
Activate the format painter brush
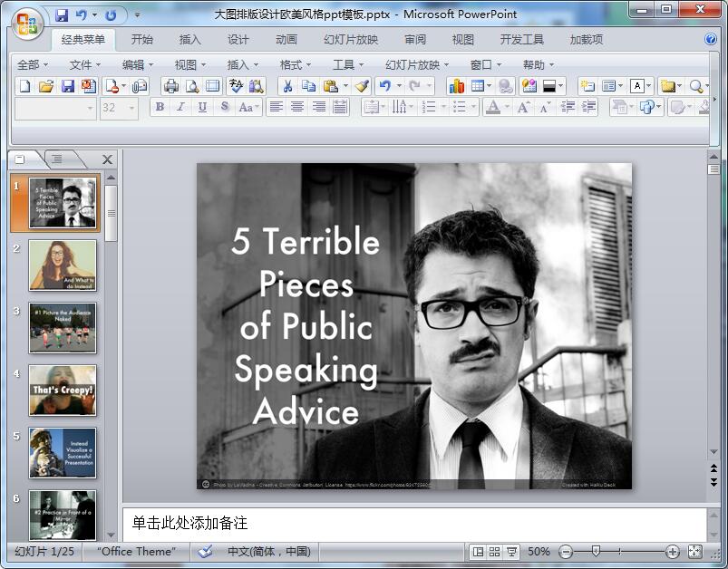click(x=362, y=86)
